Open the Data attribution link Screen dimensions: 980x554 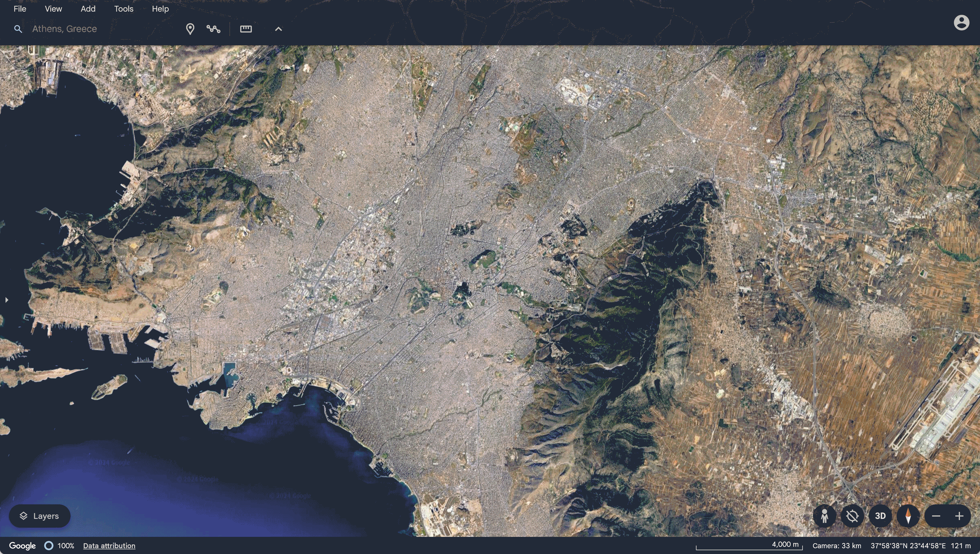tap(109, 546)
